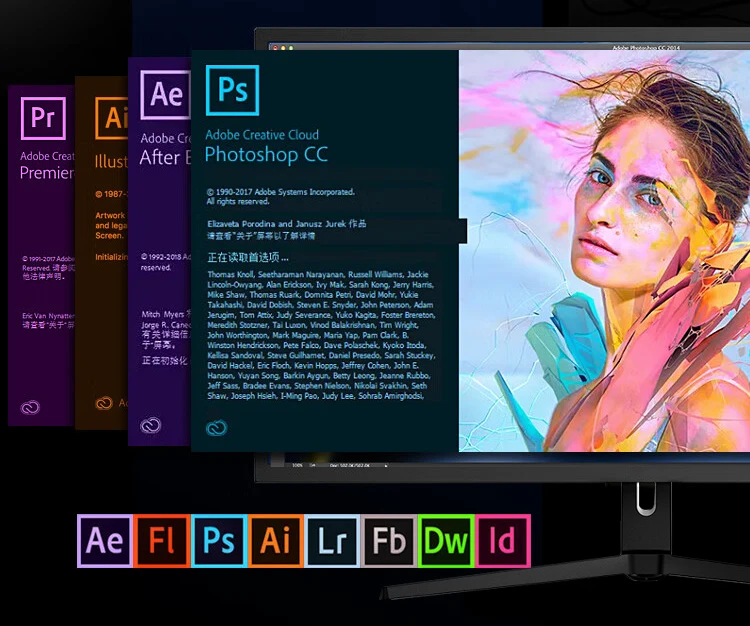Click the Fl Flash icon
Viewport: 750px width, 626px height.
click(x=162, y=541)
